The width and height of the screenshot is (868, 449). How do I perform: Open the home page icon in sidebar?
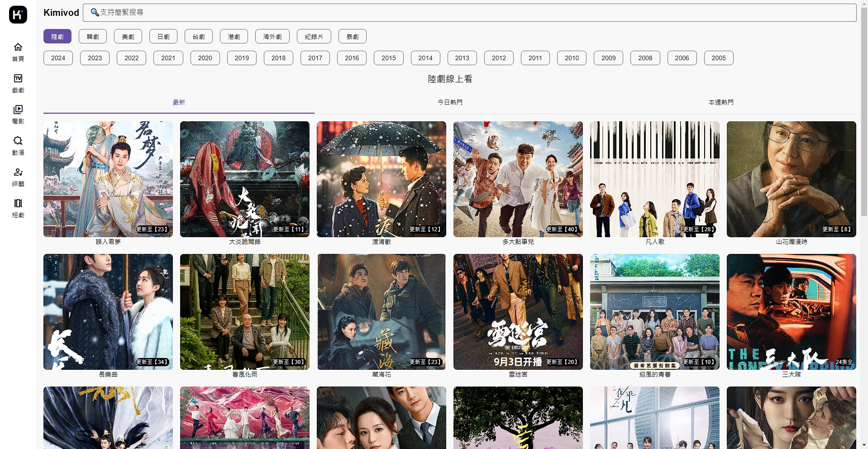[x=18, y=48]
